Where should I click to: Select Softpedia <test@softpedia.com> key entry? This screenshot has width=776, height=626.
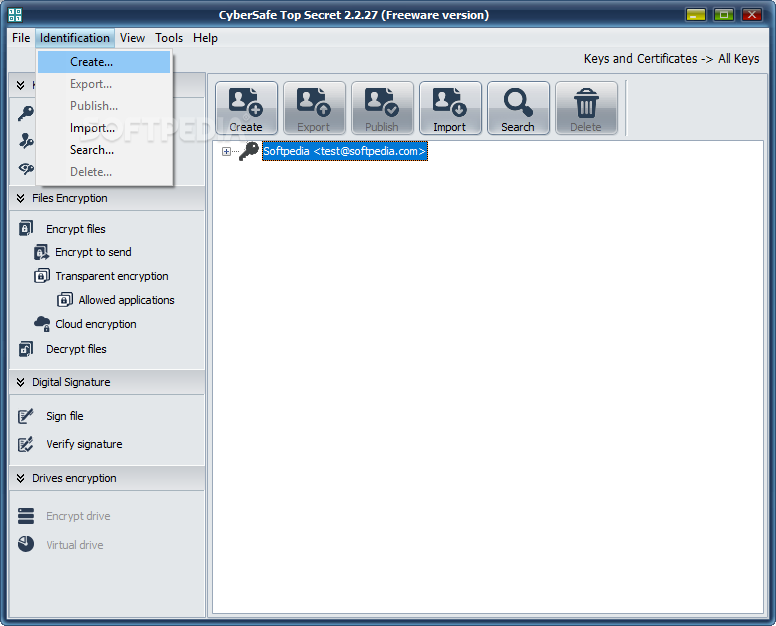[x=344, y=151]
